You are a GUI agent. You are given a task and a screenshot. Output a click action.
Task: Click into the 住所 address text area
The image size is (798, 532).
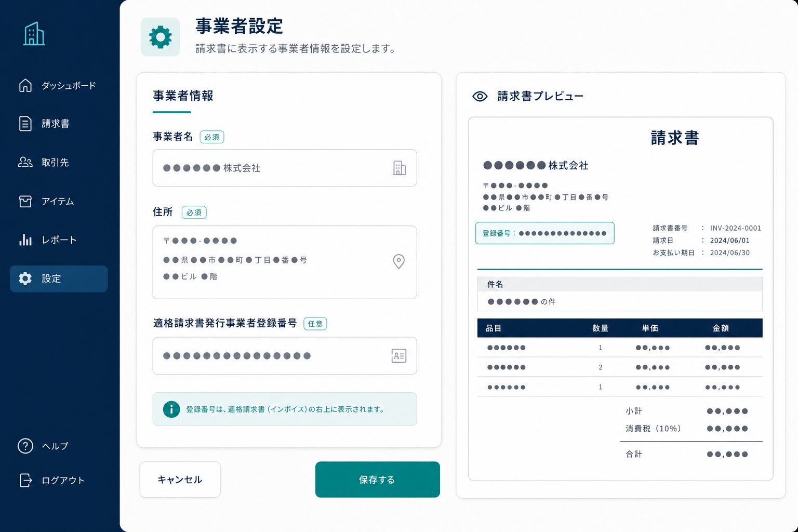coord(285,262)
